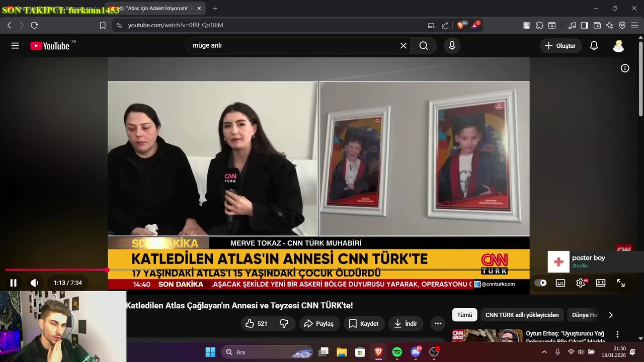This screenshot has width=644, height=362.
Task: Open the YouTube guide hamburger menu
Action: [15, 46]
